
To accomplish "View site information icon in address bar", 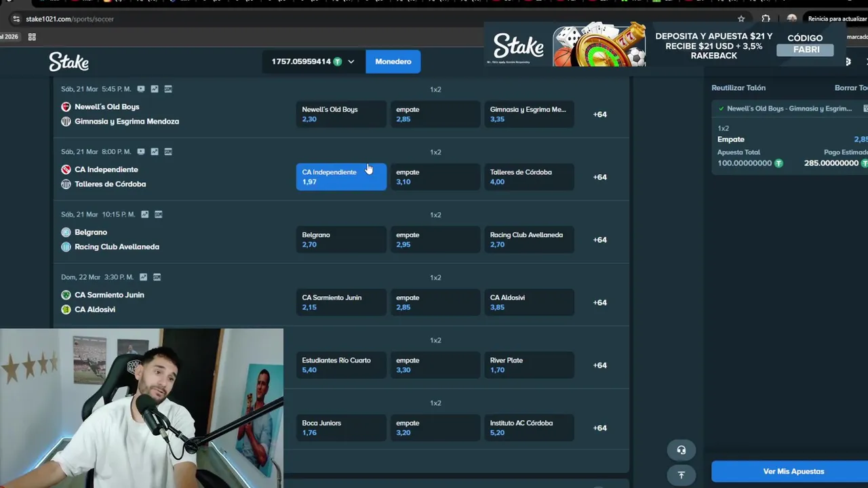I will 16,19.
